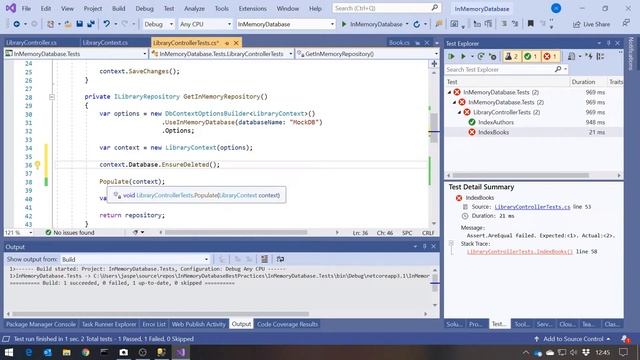This screenshot has height=360, width=640.
Task: Click the lightbulb quick action on line 36
Action: (38, 164)
